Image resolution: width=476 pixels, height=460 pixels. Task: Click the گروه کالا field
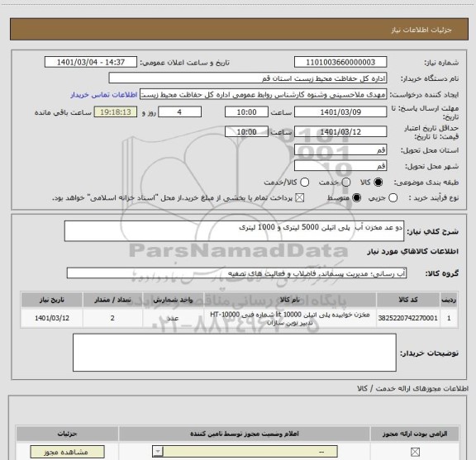[x=236, y=273]
